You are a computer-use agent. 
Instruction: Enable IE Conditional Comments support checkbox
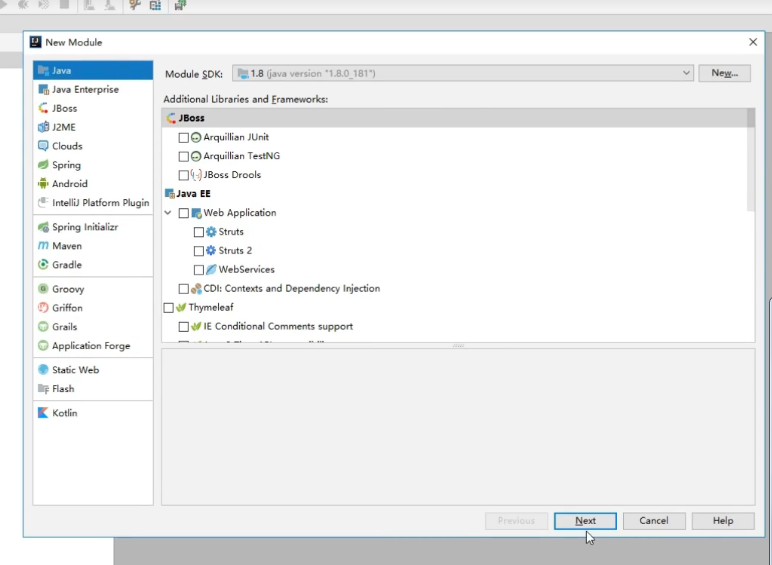(184, 326)
